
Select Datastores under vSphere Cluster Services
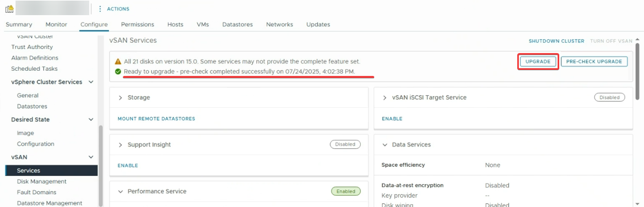pos(32,107)
